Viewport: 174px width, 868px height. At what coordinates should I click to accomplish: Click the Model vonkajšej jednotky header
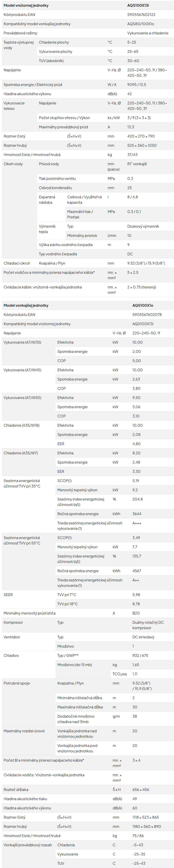pos(26,305)
